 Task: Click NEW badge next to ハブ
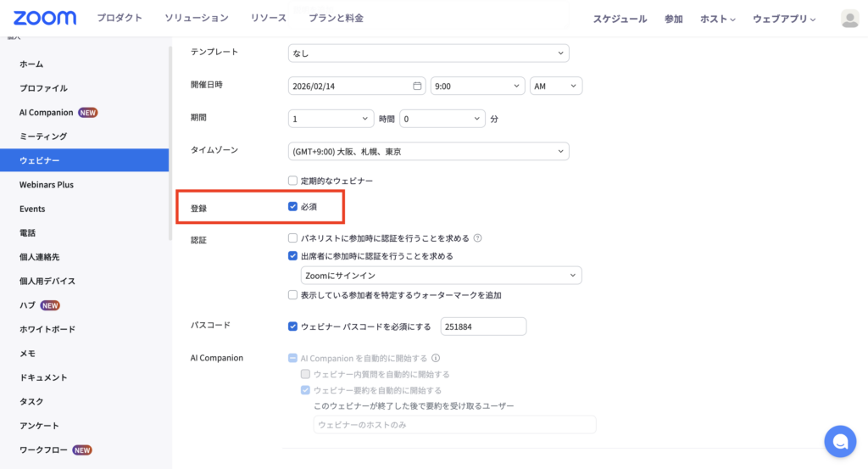(50, 305)
